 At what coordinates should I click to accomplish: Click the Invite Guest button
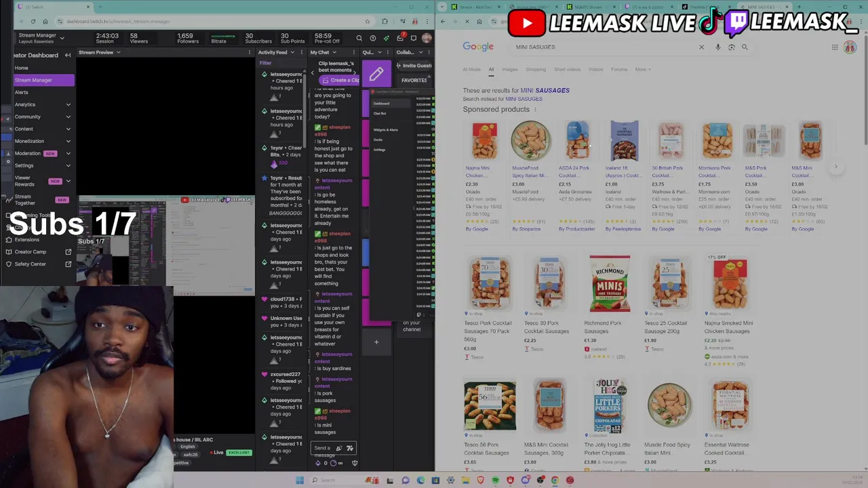(x=414, y=66)
